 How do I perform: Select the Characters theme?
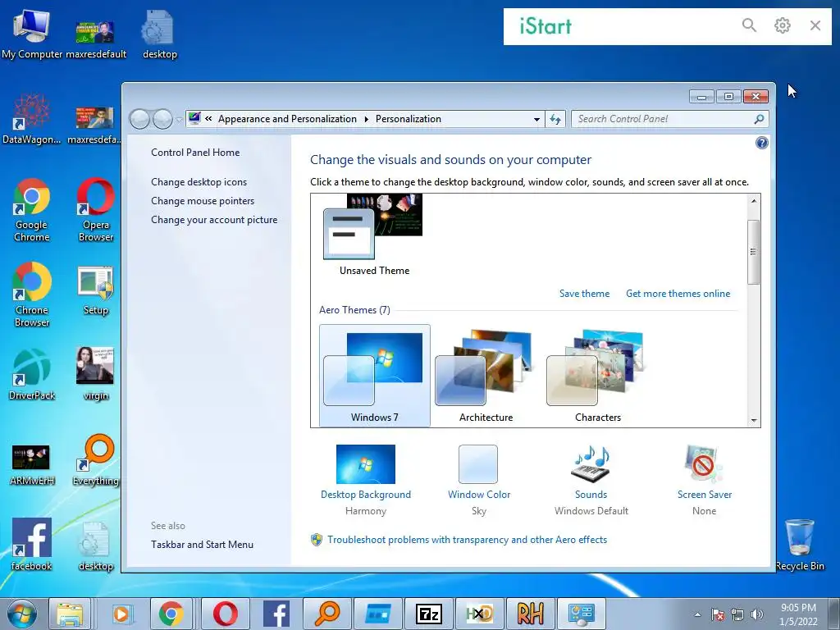[x=597, y=376]
